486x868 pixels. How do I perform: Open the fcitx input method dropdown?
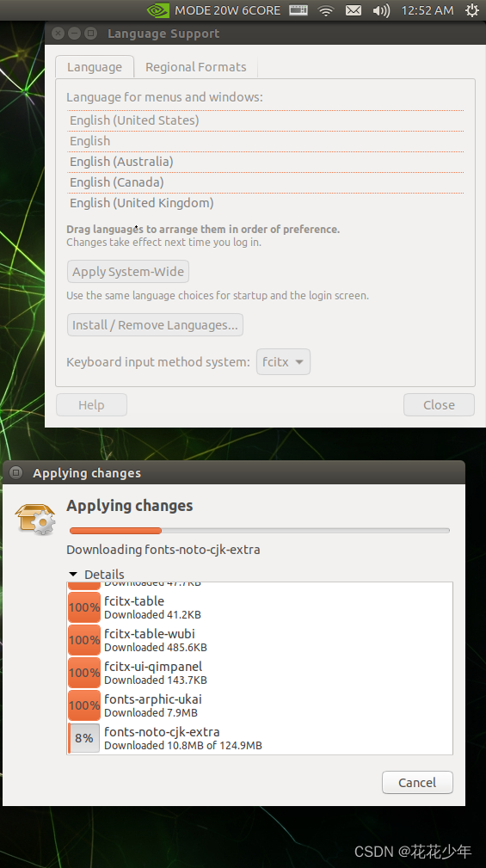(283, 362)
